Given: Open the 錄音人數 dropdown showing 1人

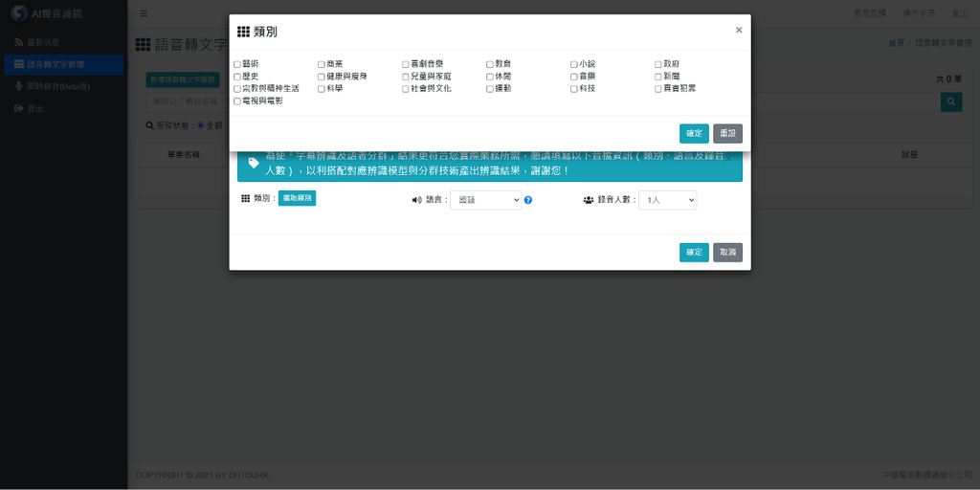Looking at the screenshot, I should click(x=667, y=200).
